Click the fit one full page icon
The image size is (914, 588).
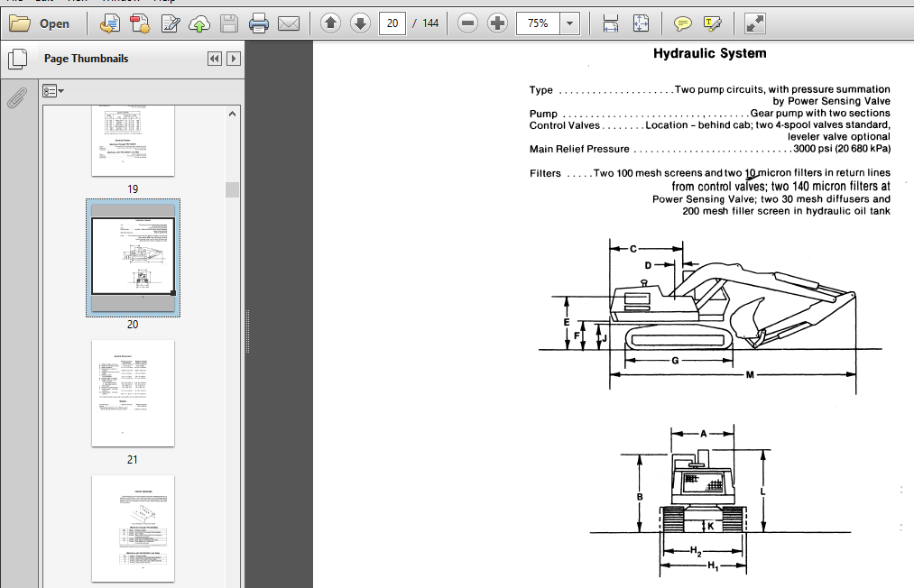pos(641,23)
